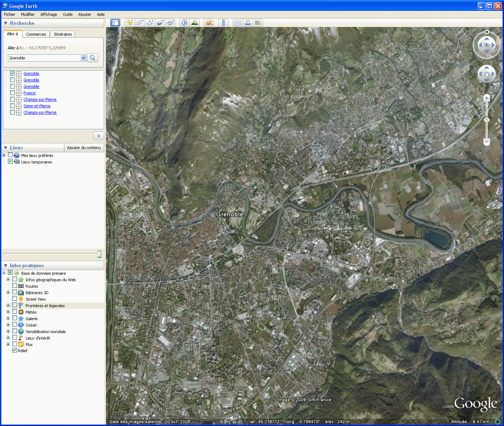Click the Météo sun layer icon
The width and height of the screenshot is (504, 426).
21,312
